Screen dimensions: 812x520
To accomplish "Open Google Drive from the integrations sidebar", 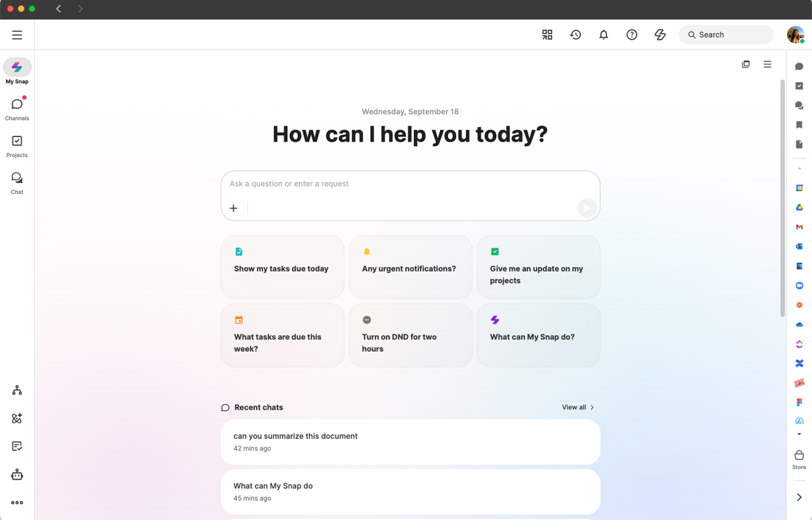I will point(799,207).
